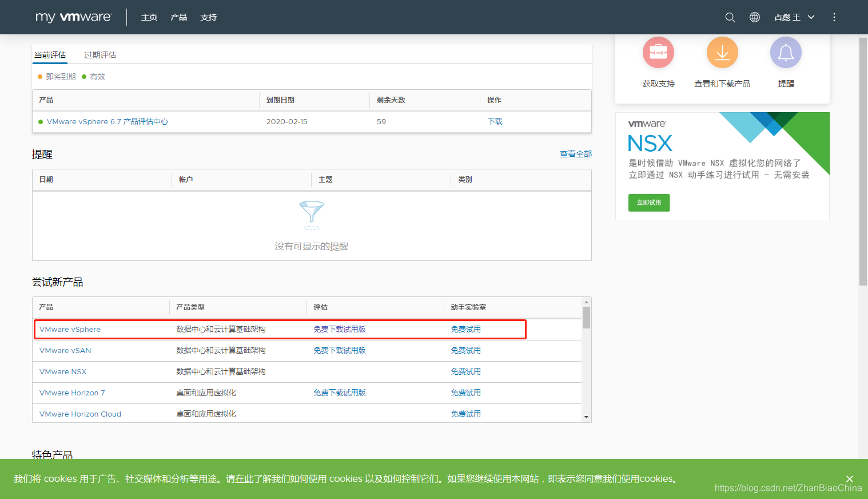Click the 动手实验室 column header
The image size is (868, 499).
point(468,307)
